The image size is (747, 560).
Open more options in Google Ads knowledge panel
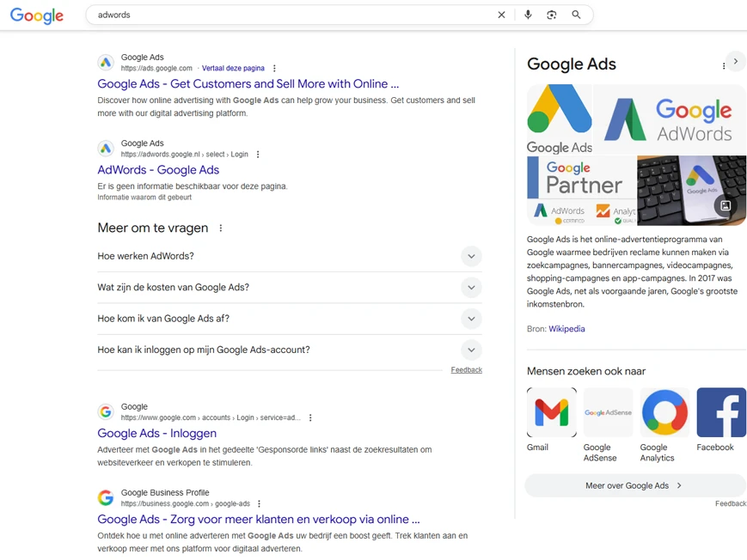tap(724, 65)
